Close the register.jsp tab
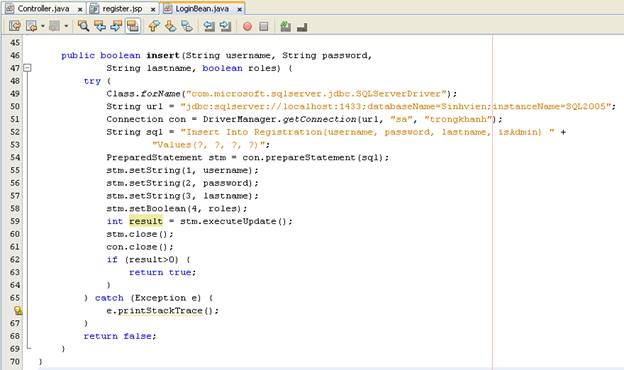The image size is (624, 370). pyautogui.click(x=153, y=9)
